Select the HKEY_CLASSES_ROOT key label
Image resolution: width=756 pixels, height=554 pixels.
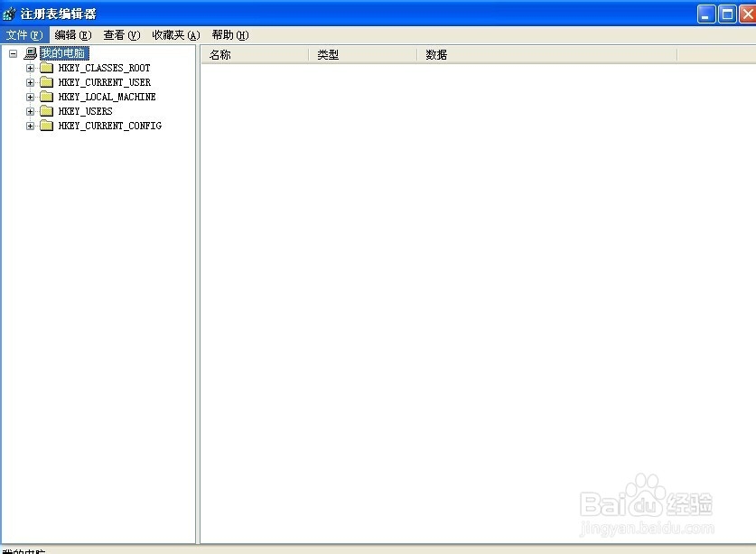pos(104,68)
